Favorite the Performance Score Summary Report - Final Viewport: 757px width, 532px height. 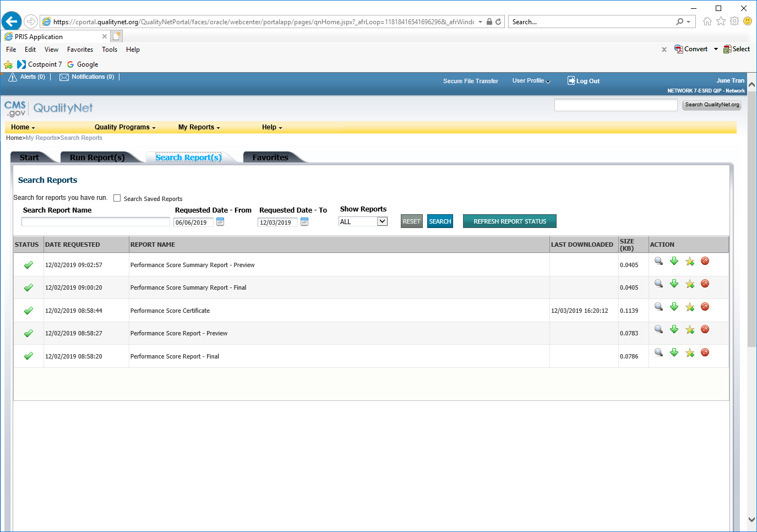click(690, 284)
